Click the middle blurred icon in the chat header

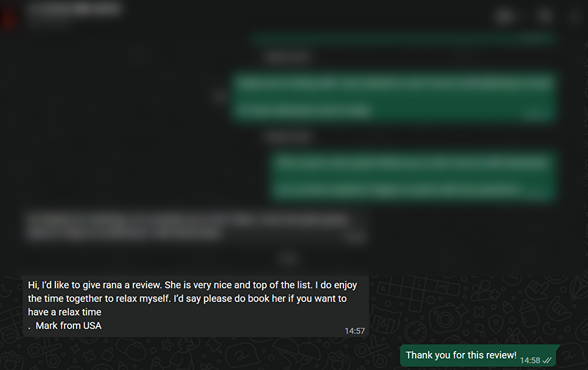pyautogui.click(x=544, y=16)
